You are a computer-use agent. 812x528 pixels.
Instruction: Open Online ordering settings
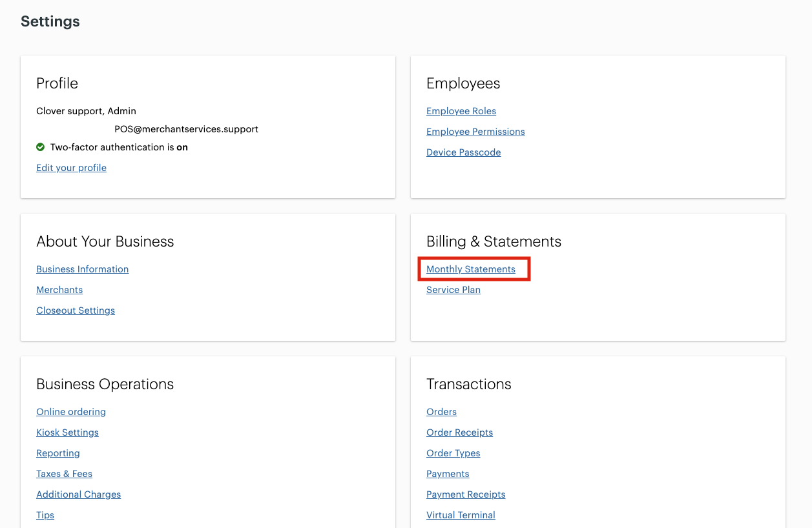tap(71, 412)
